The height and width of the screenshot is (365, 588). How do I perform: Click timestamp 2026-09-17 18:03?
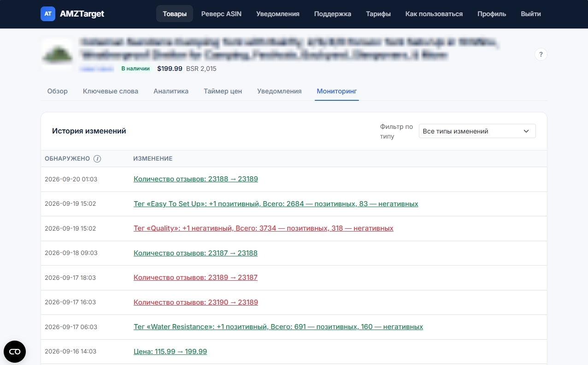[x=70, y=278]
